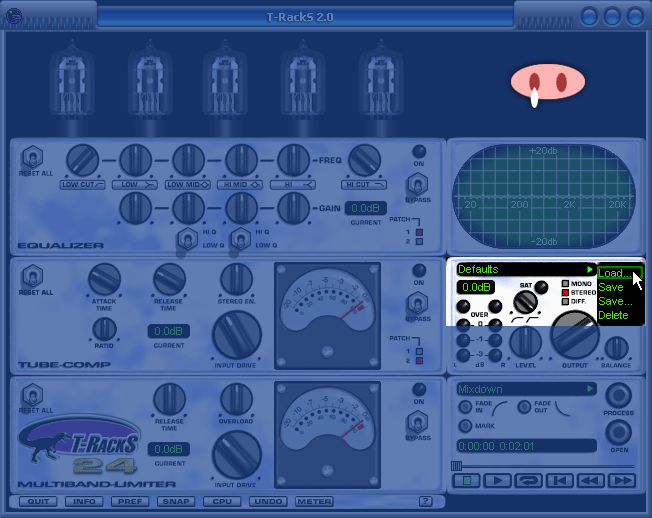Image resolution: width=652 pixels, height=518 pixels.
Task: Click the Low frequency knob
Action: point(135,160)
